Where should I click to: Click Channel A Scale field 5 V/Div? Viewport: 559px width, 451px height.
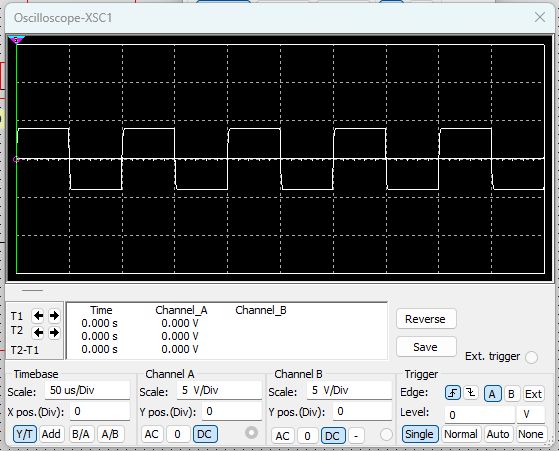(219, 390)
